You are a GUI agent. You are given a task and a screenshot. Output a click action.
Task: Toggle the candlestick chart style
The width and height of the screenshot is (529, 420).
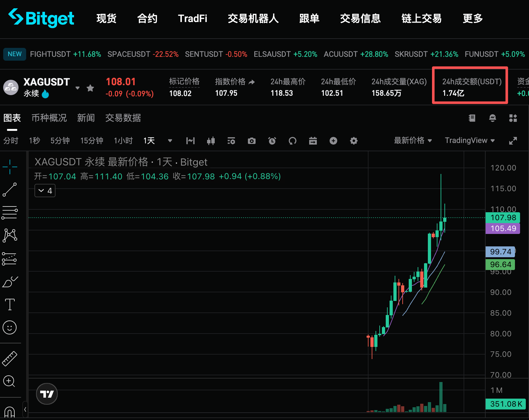click(211, 141)
